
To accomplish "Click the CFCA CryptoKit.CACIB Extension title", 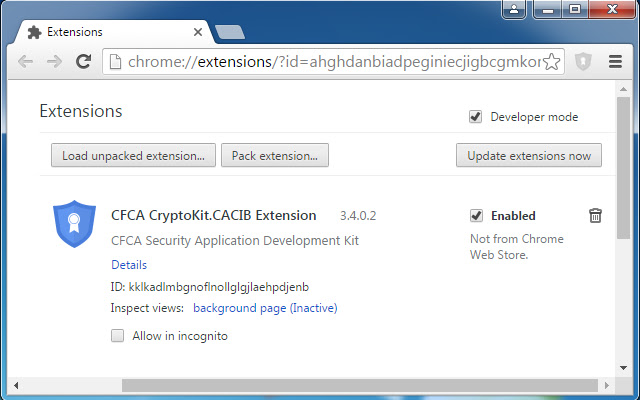I will pos(213,215).
